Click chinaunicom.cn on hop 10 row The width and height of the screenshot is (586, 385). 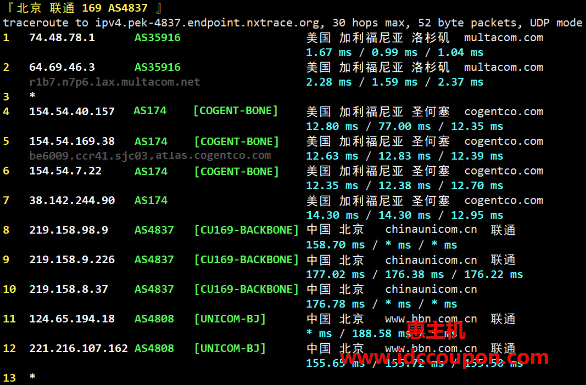point(431,289)
